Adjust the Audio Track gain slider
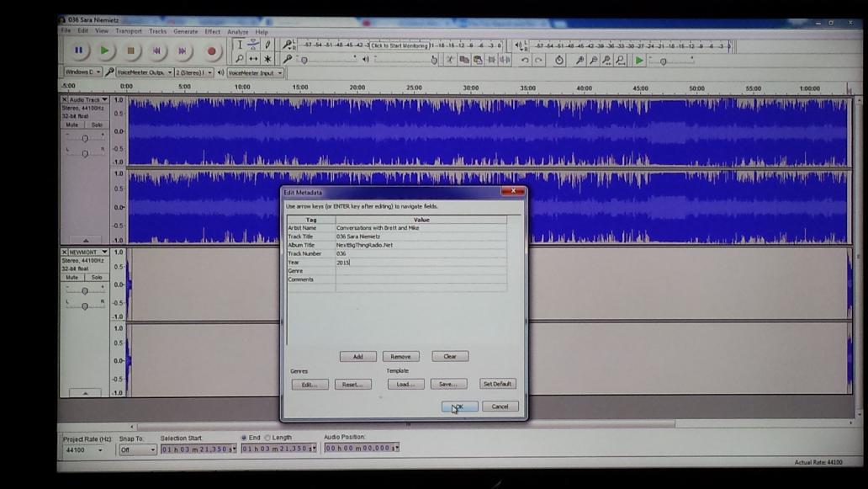Image resolution: width=868 pixels, height=489 pixels. (x=85, y=138)
